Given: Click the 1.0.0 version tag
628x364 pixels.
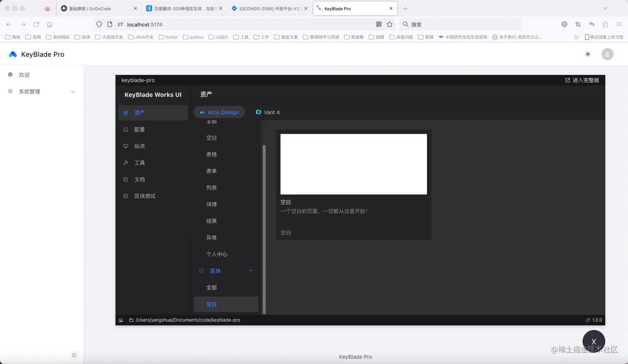Looking at the screenshot, I should [594, 320].
